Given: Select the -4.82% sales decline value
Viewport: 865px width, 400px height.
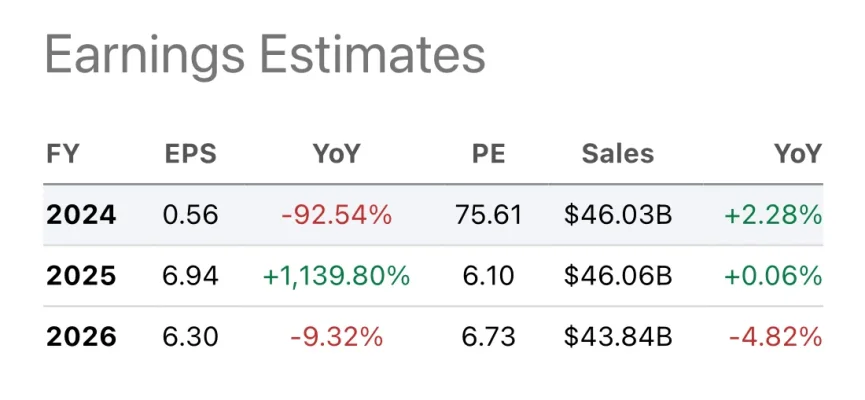Looking at the screenshot, I should [x=776, y=337].
